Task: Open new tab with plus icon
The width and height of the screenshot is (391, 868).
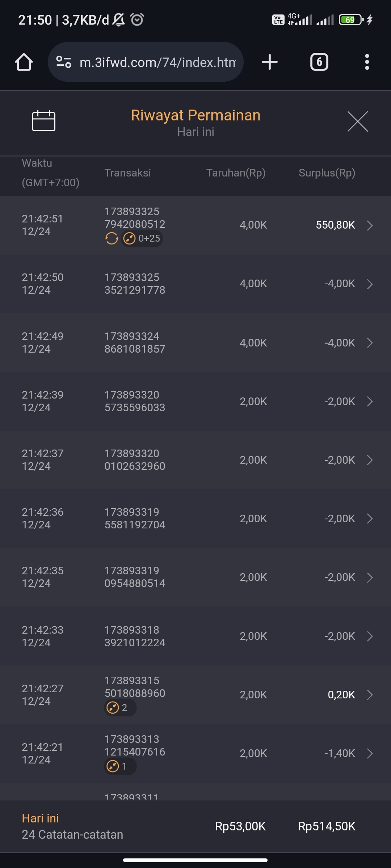Action: (269, 62)
